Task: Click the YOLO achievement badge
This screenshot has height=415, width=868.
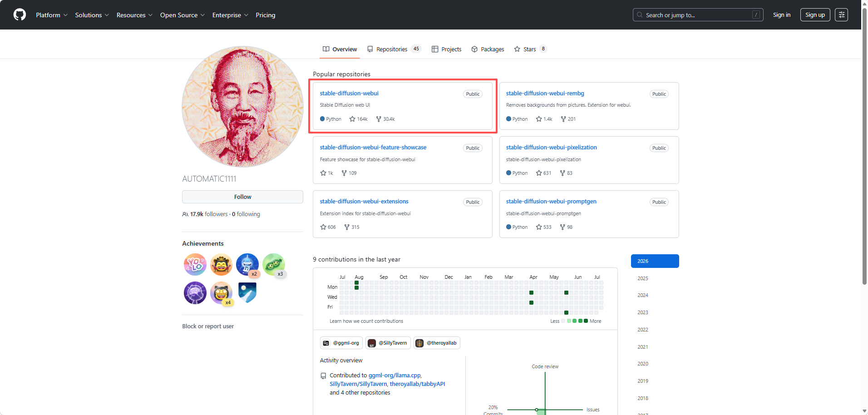Action: click(195, 265)
